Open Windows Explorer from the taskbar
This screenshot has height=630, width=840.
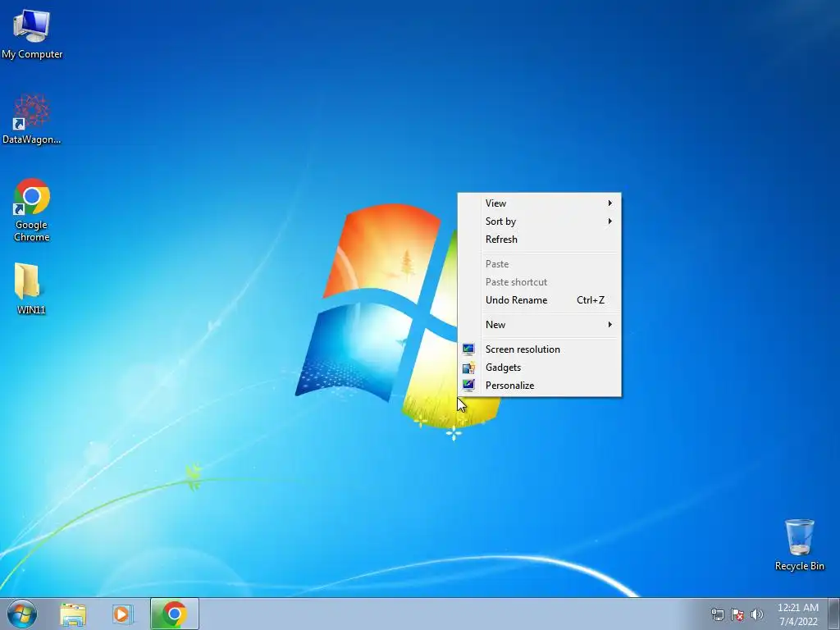point(73,614)
